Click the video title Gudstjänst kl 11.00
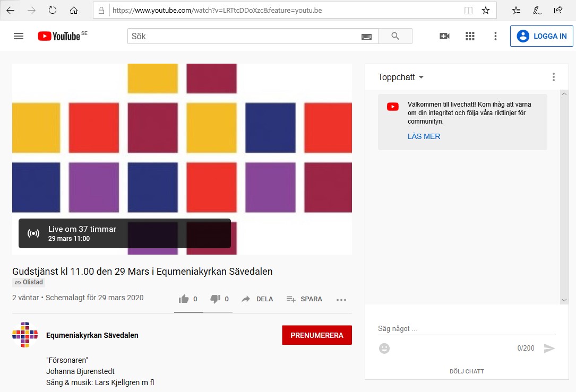This screenshot has height=392, width=576. click(x=142, y=271)
